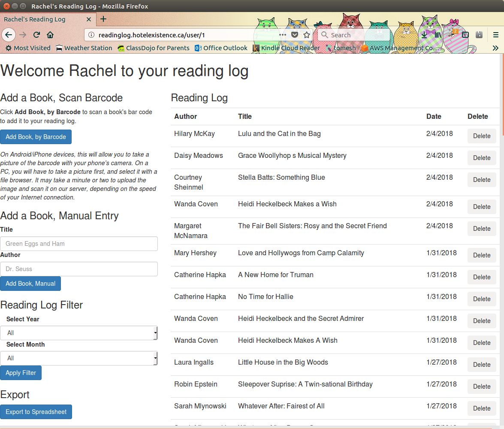The height and width of the screenshot is (429, 504).
Task: Expand the Select Year dropdown
Action: (79, 333)
